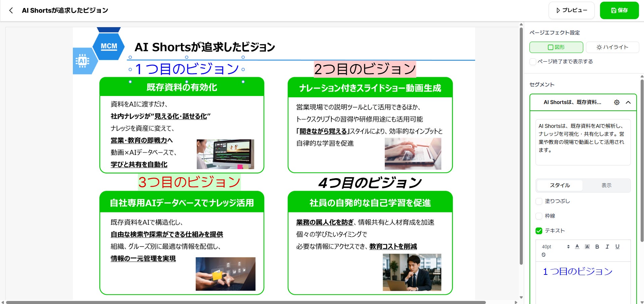
Task: Click the horizontal scroll right arrow
Action: (x=516, y=302)
